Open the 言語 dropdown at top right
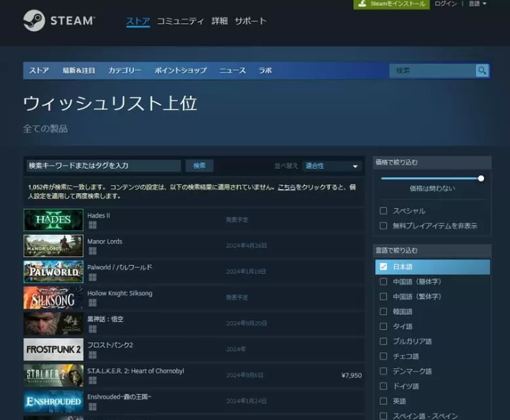510x420 pixels. pos(478,4)
